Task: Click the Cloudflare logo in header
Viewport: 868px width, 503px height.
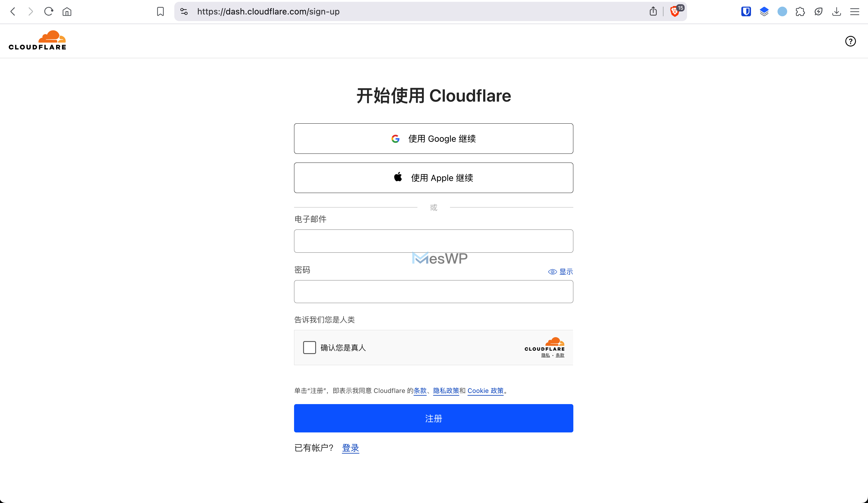Action: tap(37, 40)
